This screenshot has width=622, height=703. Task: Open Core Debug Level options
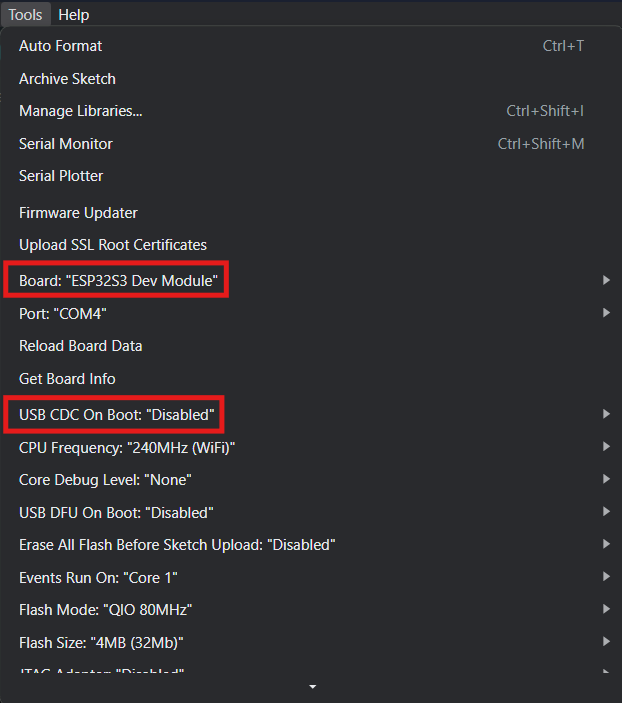(105, 480)
